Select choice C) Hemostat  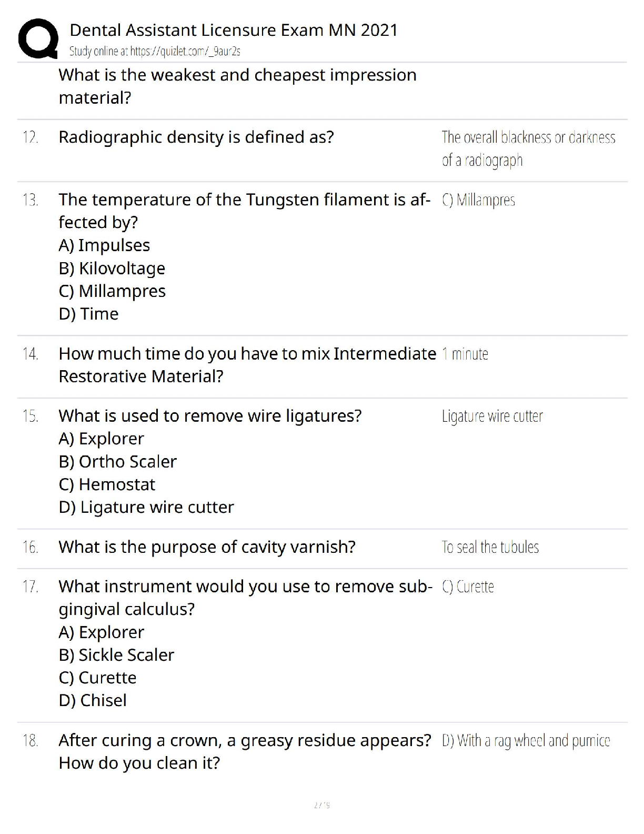(x=107, y=484)
